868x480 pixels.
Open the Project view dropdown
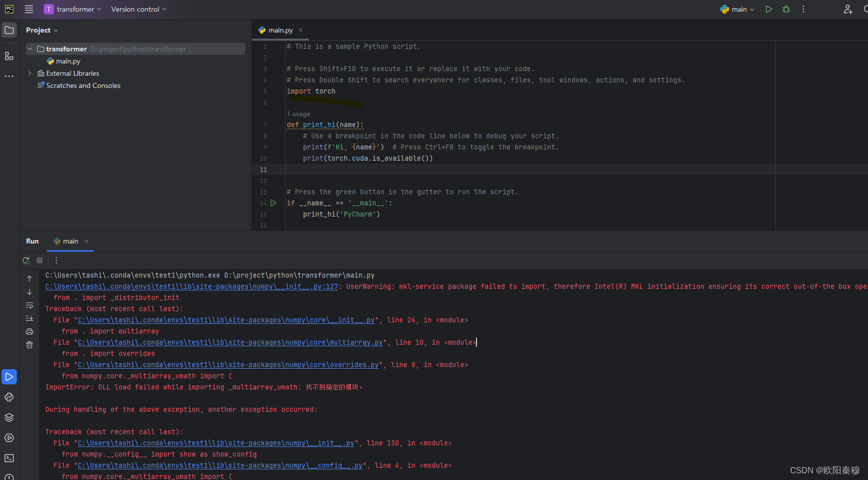point(42,30)
